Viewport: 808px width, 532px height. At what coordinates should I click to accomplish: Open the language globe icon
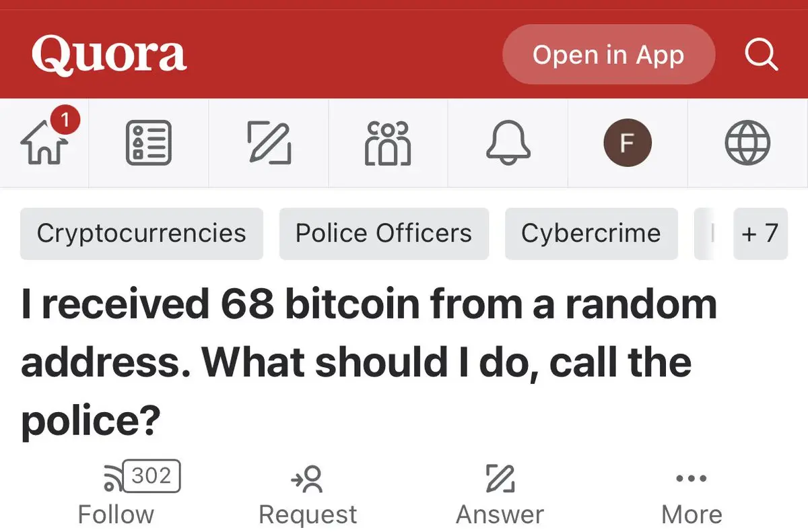pos(747,143)
